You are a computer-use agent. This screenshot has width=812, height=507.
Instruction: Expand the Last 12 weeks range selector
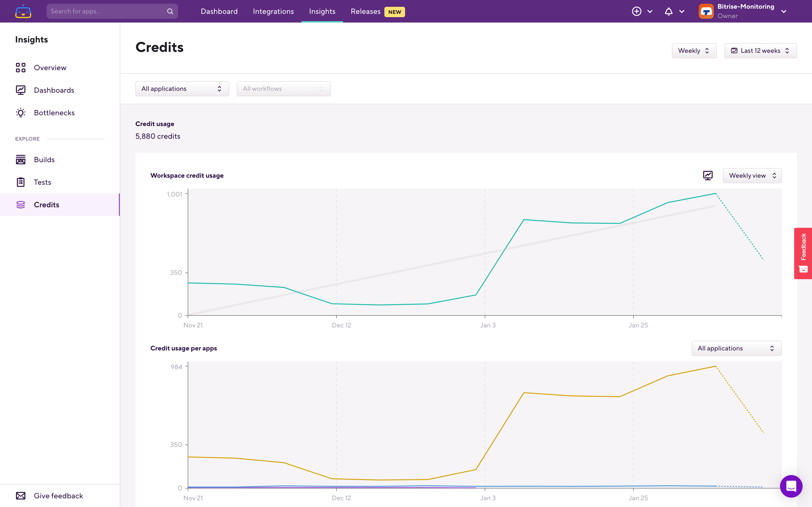[760, 51]
